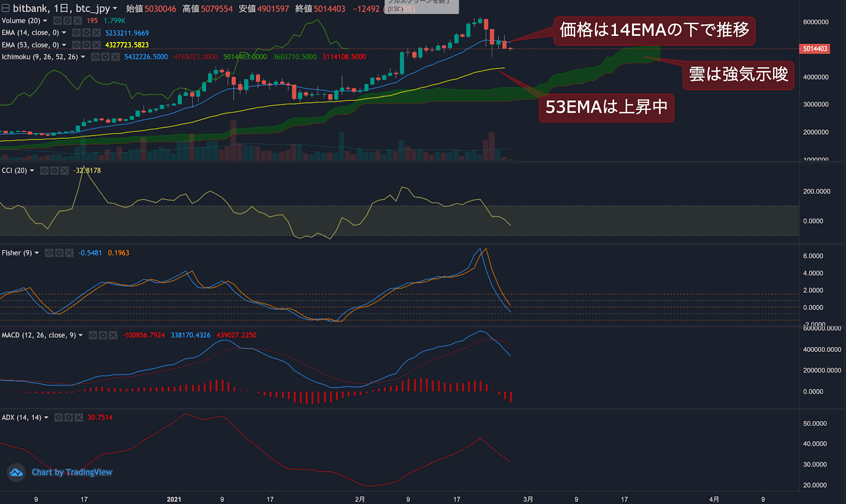Screen dimensions: 846x504
Task: Expand the Fisher (9) dropdown arrow
Action: (x=36, y=253)
